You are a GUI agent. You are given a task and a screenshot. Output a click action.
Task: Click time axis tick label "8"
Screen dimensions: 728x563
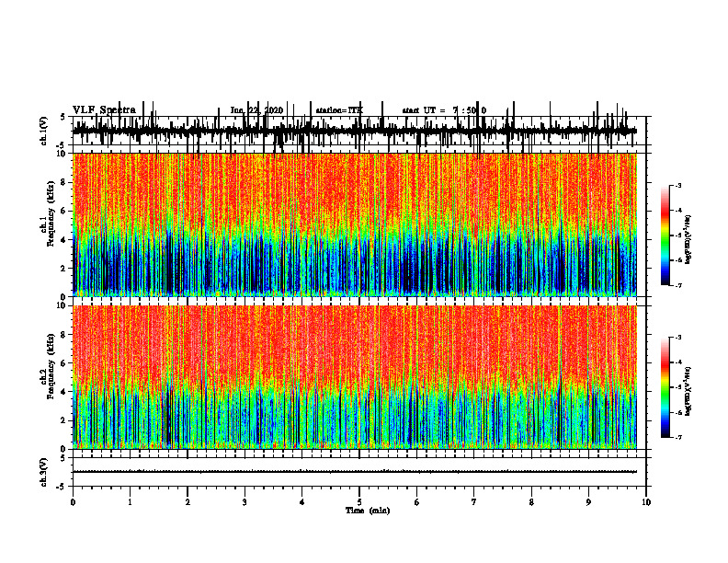pyautogui.click(x=531, y=502)
